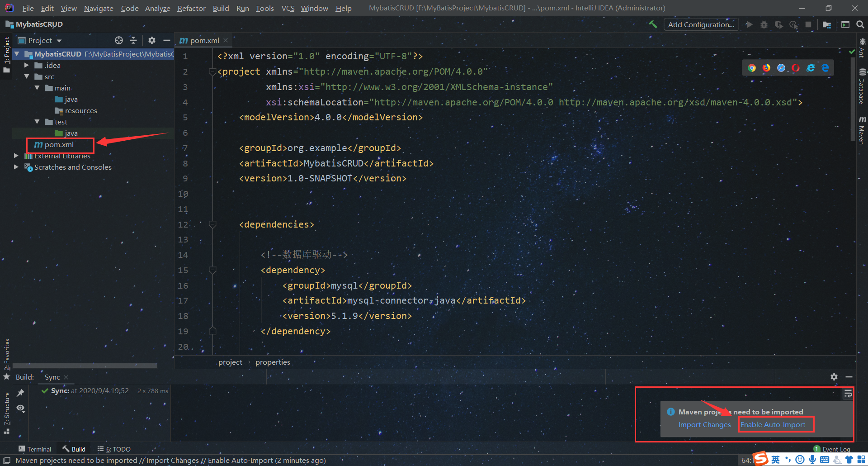Open the Project panel settings gear
The image size is (868, 466).
click(x=152, y=40)
